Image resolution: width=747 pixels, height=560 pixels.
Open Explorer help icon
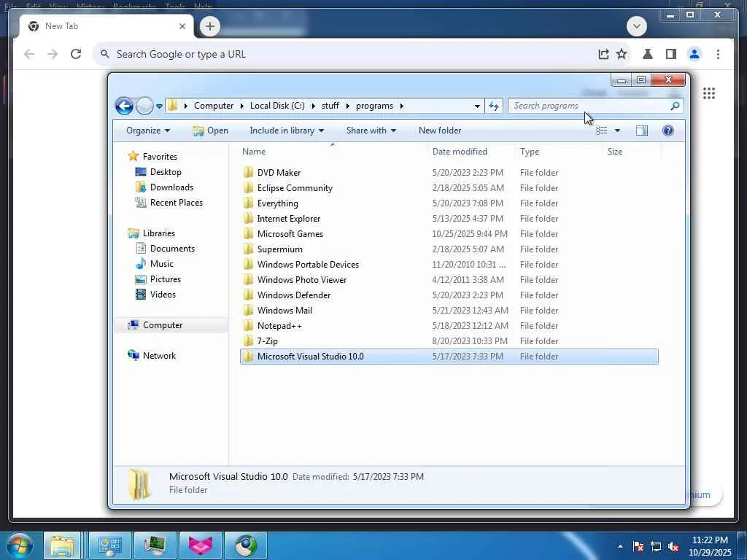(x=668, y=131)
